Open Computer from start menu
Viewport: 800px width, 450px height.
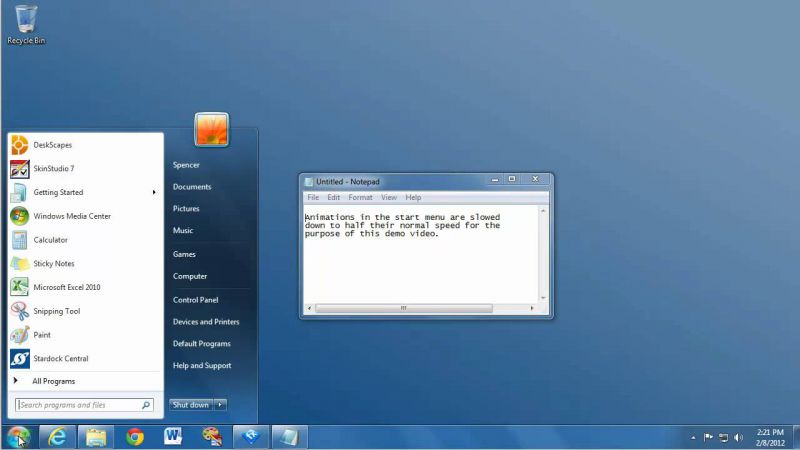click(x=190, y=276)
